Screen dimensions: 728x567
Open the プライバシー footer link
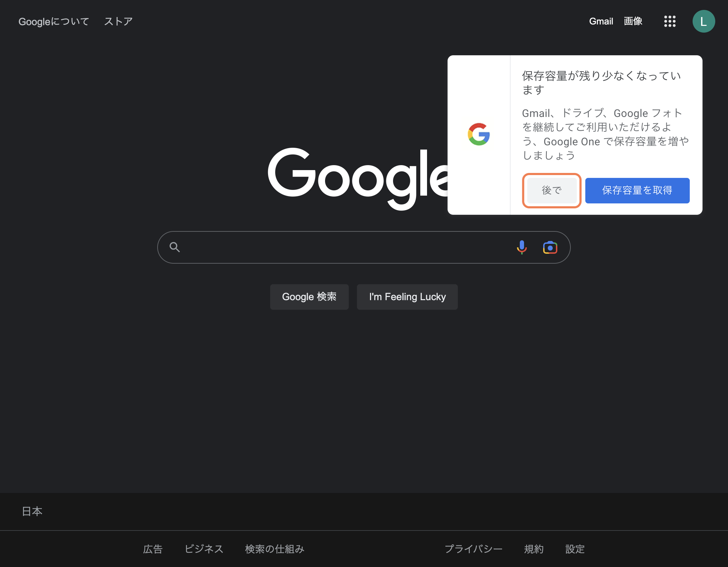[473, 549]
